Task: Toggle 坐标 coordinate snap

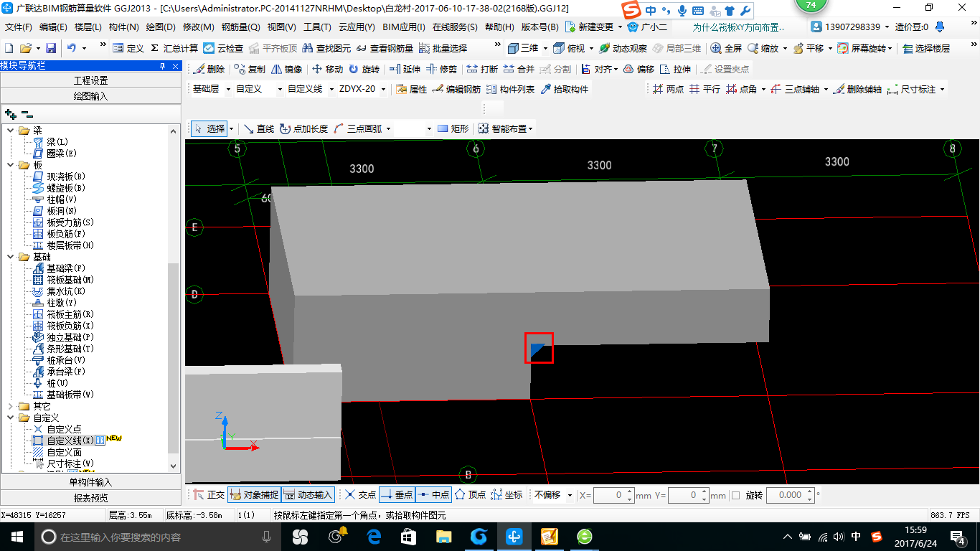Action: point(507,495)
